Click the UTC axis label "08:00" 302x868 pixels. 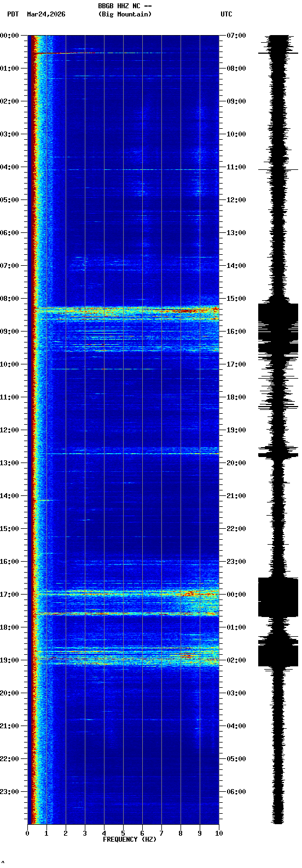[x=236, y=68]
